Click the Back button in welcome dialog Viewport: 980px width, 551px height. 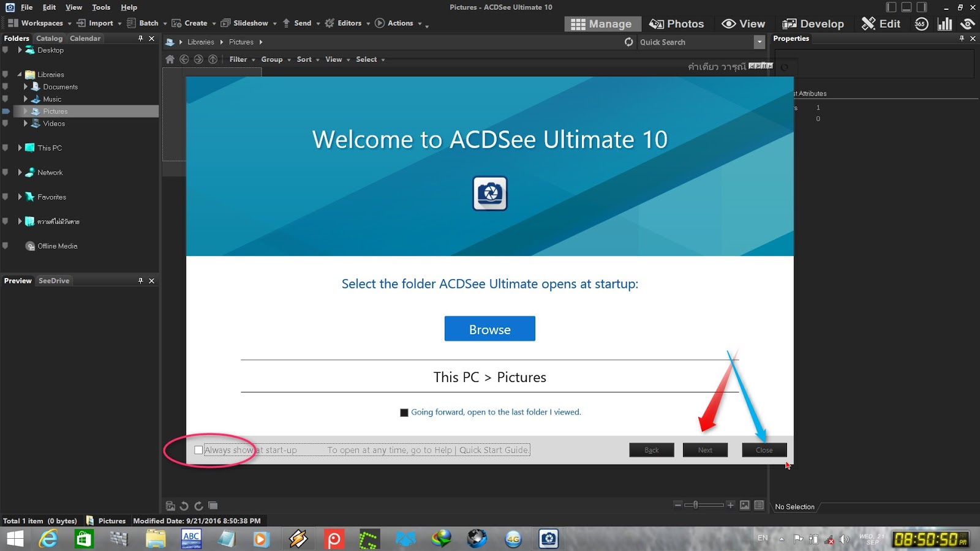[x=652, y=450]
